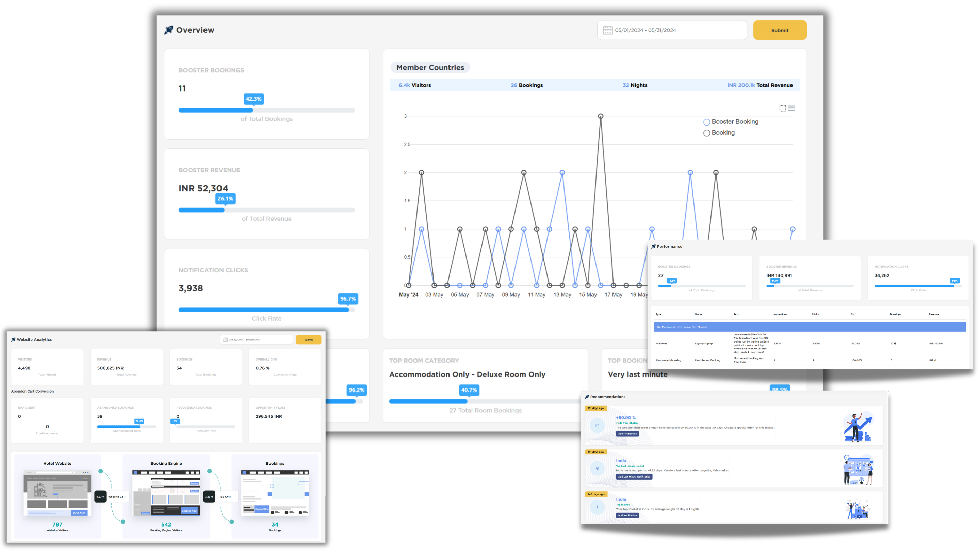This screenshot has width=980, height=551.
Task: Collapse The Monarch at MIDC Rabale row
Action: pyautogui.click(x=962, y=327)
